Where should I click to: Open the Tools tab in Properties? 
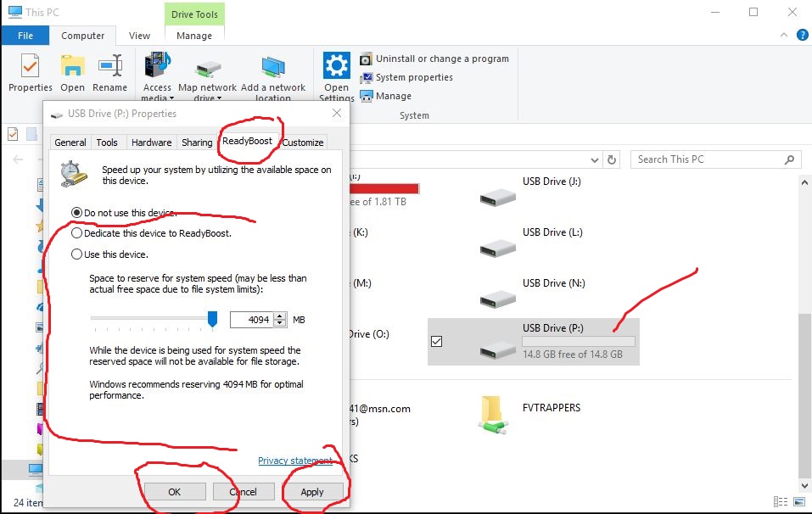107,142
